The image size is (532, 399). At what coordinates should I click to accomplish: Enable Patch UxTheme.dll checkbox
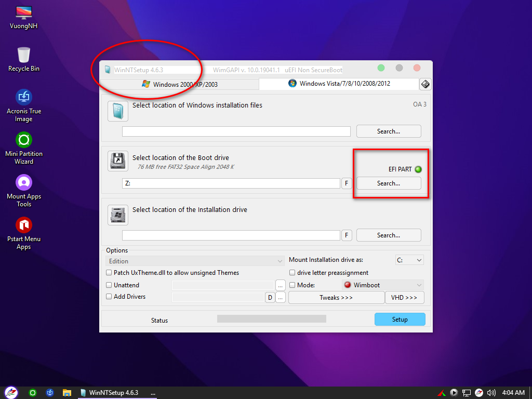[109, 272]
